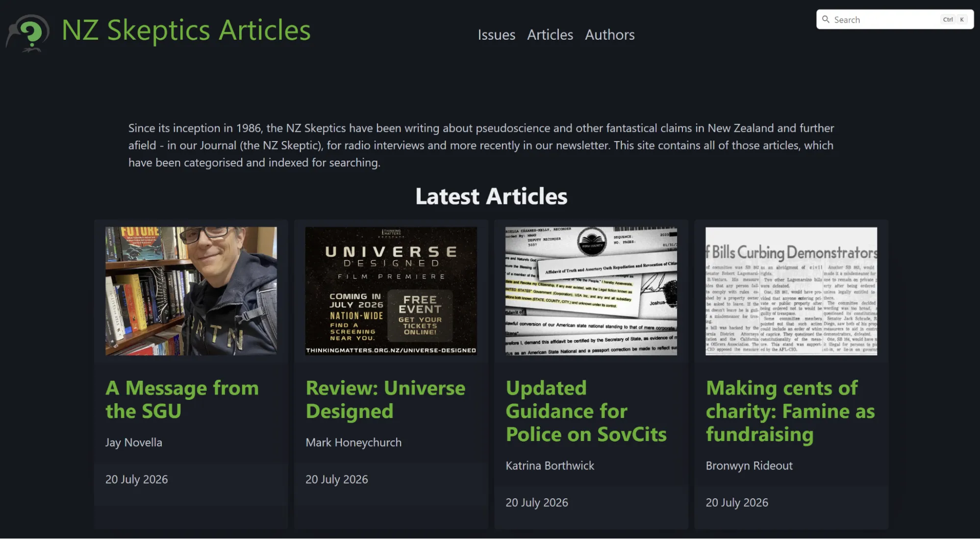Click the NZ Skeptics kiwi logo
This screenshot has height=539, width=980.
[27, 33]
